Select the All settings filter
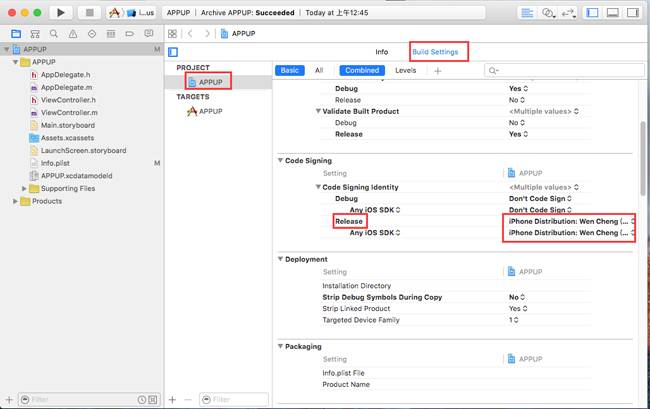 [x=319, y=70]
